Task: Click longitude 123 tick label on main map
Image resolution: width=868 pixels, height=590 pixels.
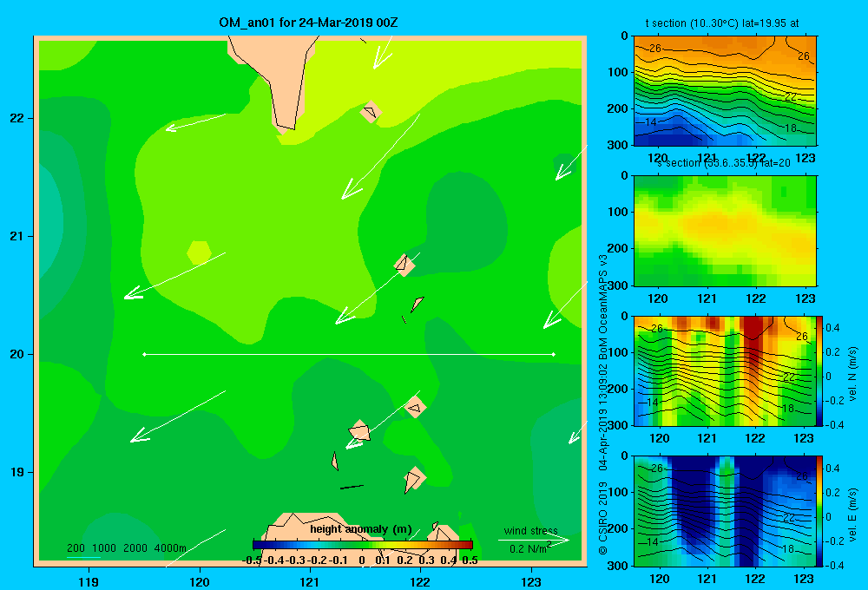Action: 531,581
